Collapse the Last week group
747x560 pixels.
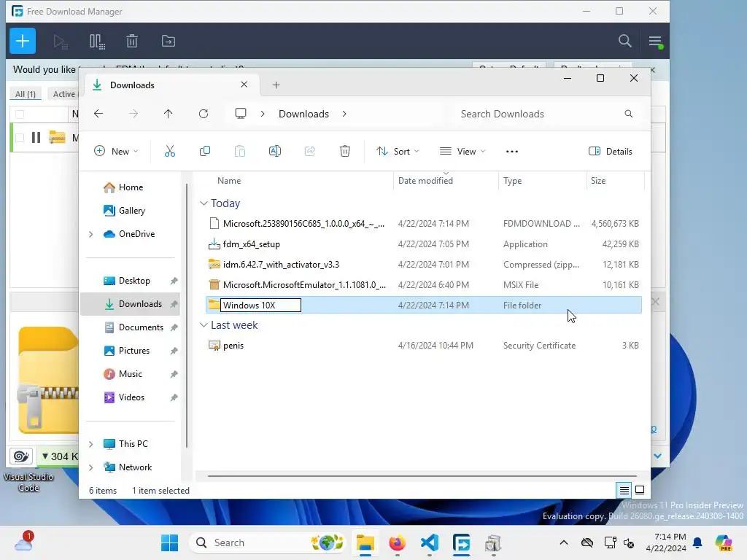[x=204, y=324]
